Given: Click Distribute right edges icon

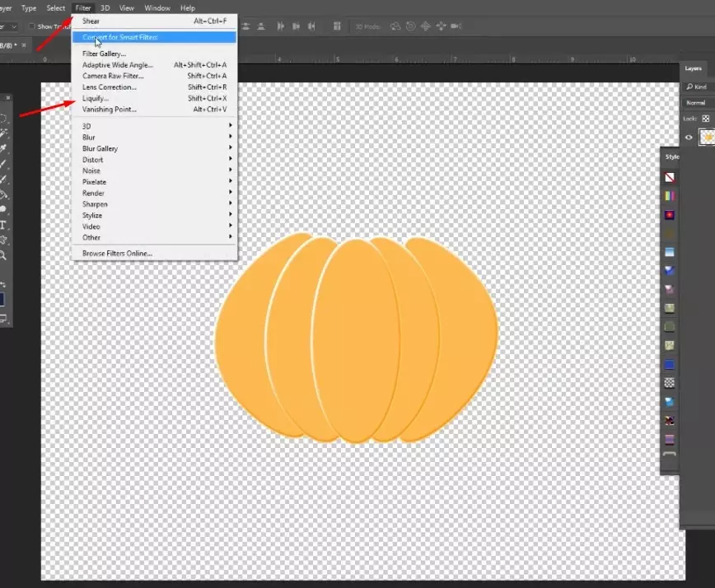Looking at the screenshot, I should (x=311, y=26).
